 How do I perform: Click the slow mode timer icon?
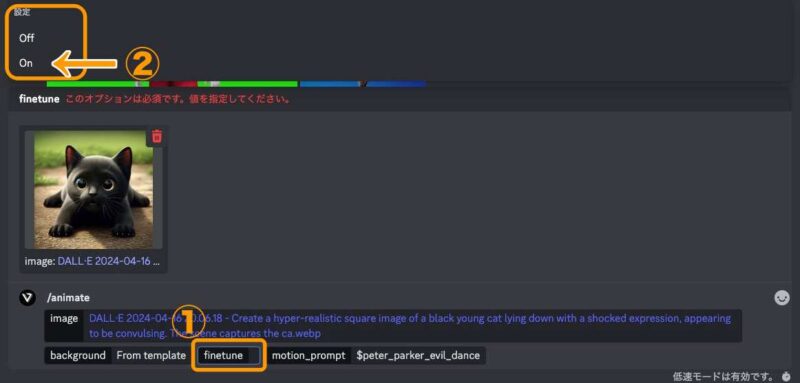786,377
